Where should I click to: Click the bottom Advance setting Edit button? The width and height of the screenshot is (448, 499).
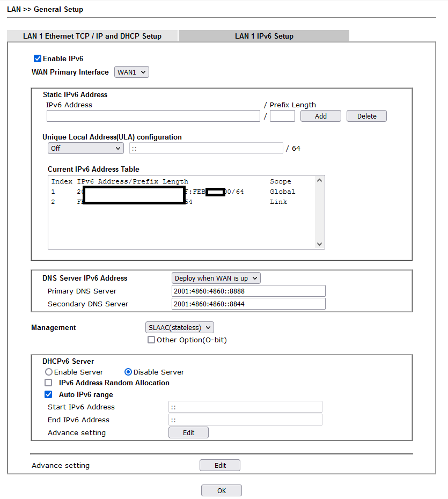[220, 465]
